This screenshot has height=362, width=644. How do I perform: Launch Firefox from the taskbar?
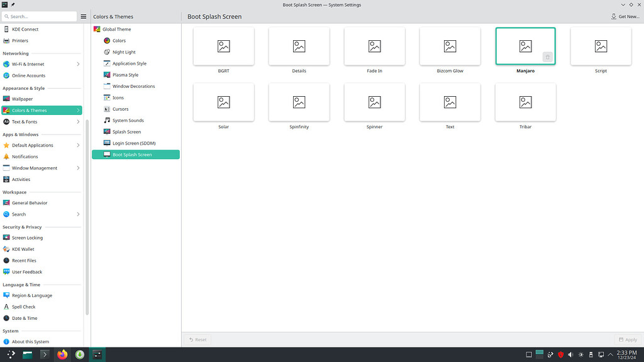click(62, 354)
